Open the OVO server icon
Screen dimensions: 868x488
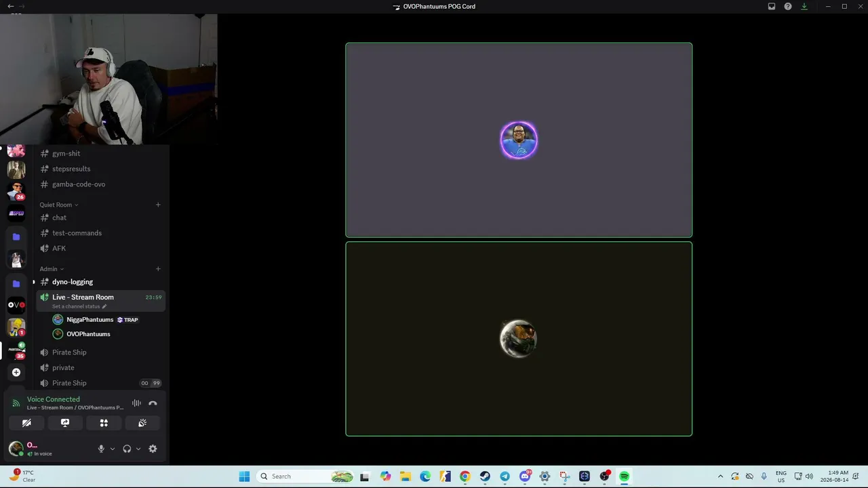click(16, 305)
